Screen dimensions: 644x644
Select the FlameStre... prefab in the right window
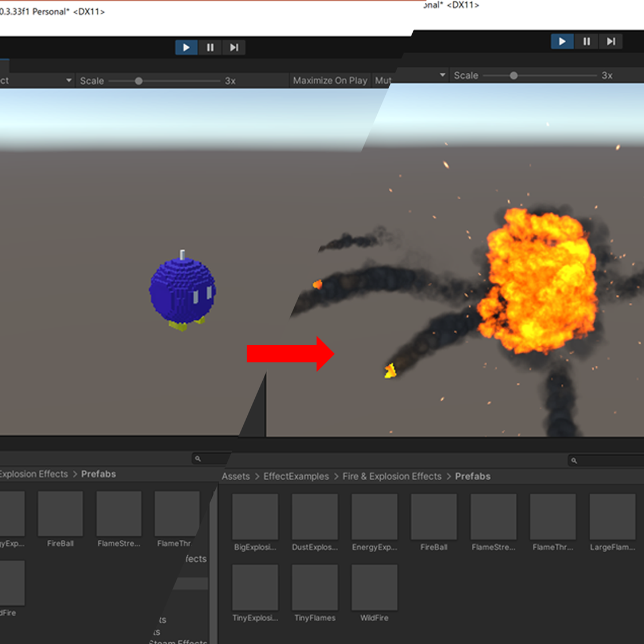tap(493, 523)
